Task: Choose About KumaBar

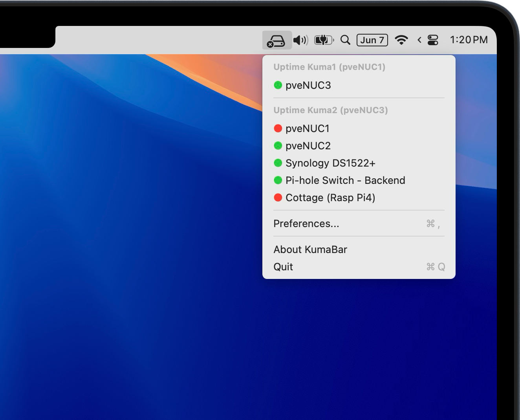Action: click(x=359, y=249)
